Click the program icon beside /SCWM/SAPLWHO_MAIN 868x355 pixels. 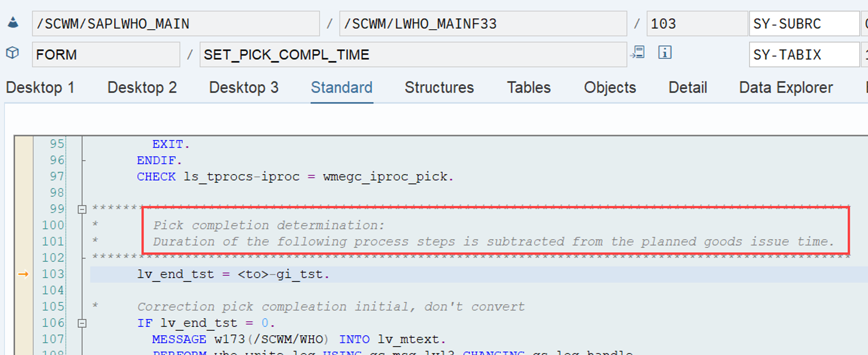(12, 23)
